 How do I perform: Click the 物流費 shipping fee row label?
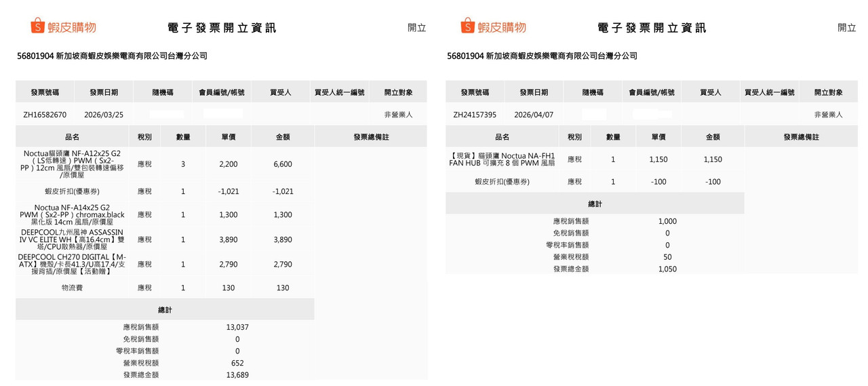(73, 288)
